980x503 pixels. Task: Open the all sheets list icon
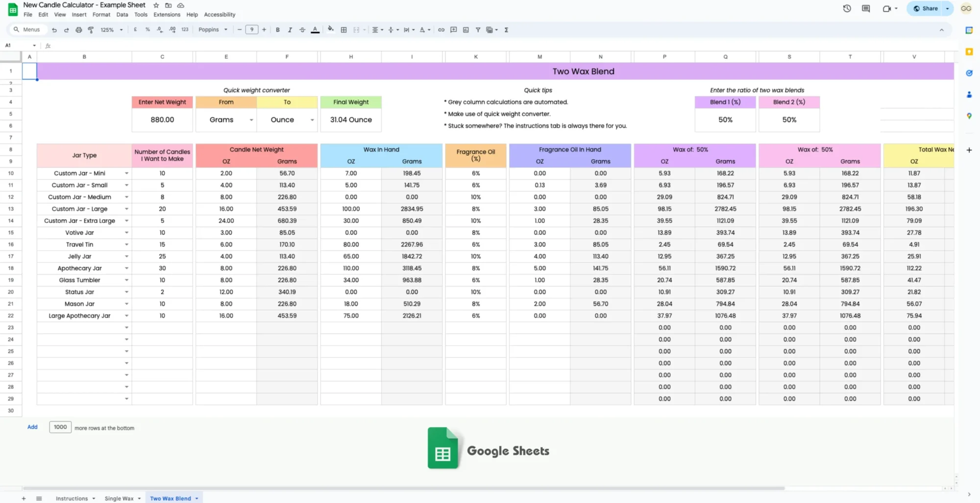39,498
